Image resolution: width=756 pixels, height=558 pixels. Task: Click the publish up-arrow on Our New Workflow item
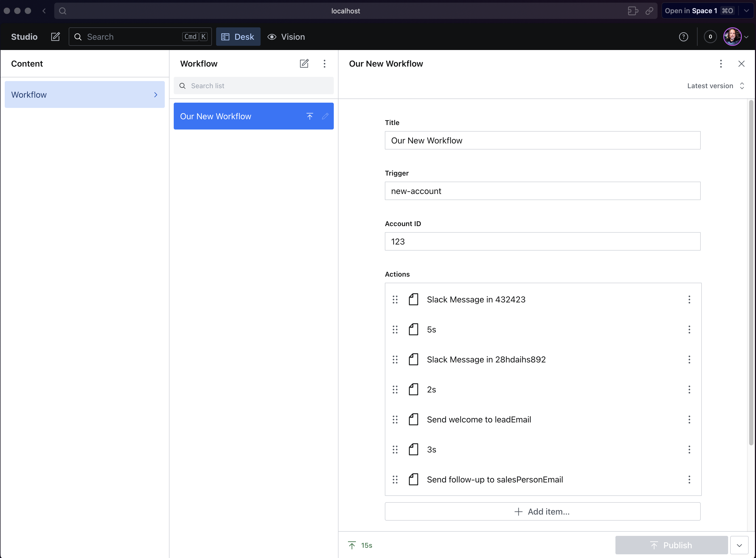309,116
